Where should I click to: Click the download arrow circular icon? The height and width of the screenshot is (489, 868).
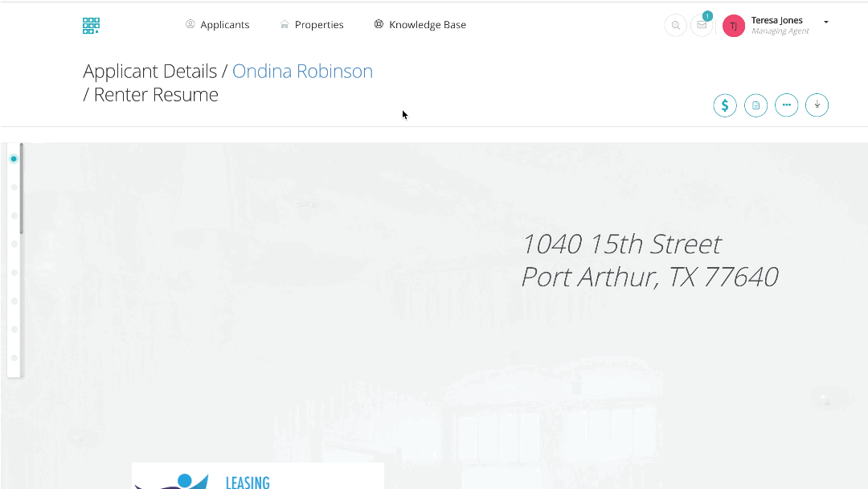817,105
